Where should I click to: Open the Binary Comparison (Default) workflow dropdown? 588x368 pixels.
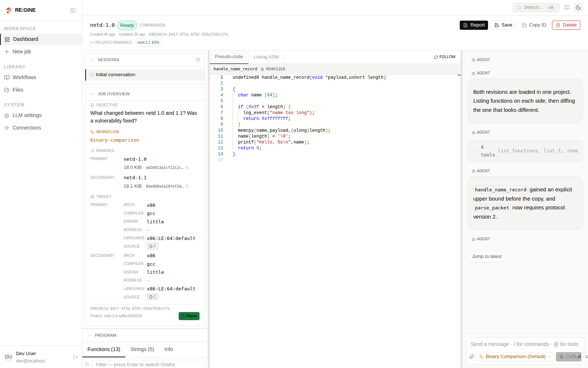coord(515,357)
